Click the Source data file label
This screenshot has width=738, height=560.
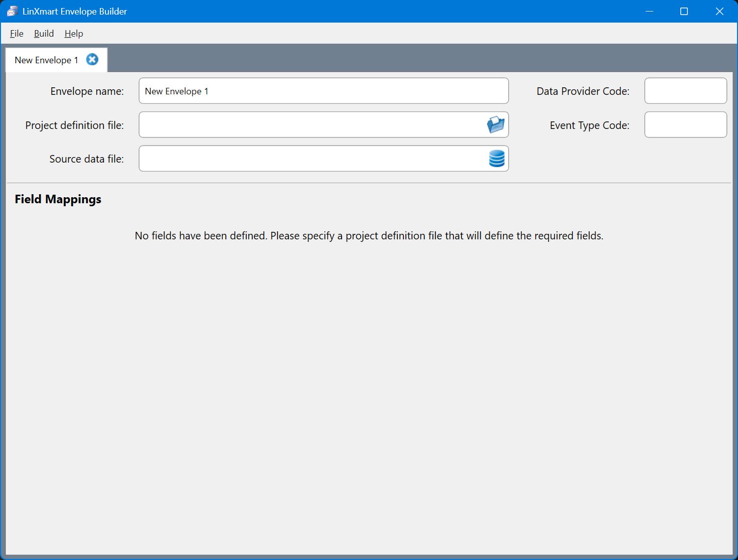point(86,159)
